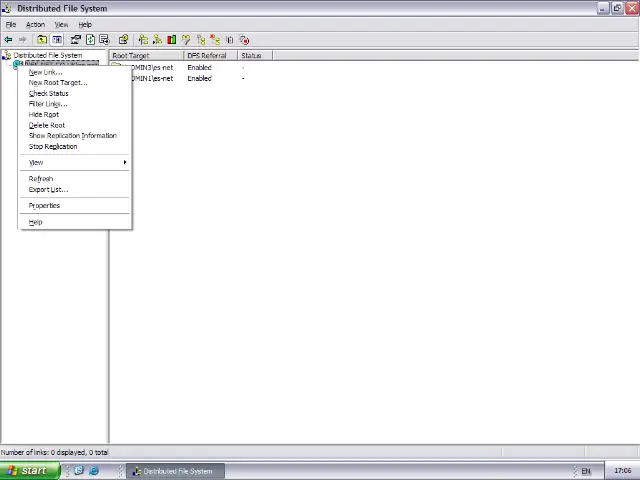Click the first quick launch icon

coord(79,471)
